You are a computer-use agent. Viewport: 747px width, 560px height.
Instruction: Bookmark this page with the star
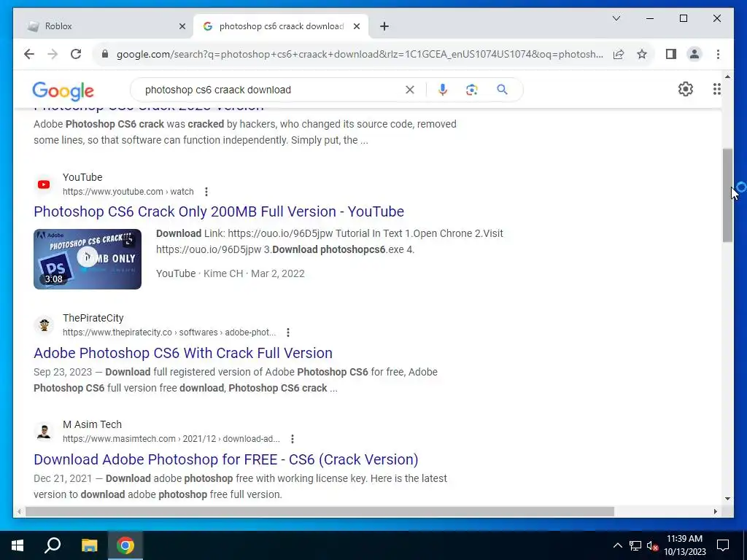pyautogui.click(x=642, y=54)
